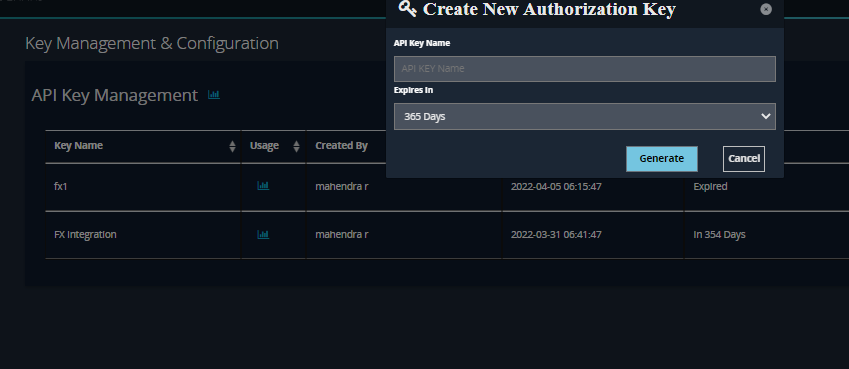Sort table by Usage column arrows

[296, 146]
